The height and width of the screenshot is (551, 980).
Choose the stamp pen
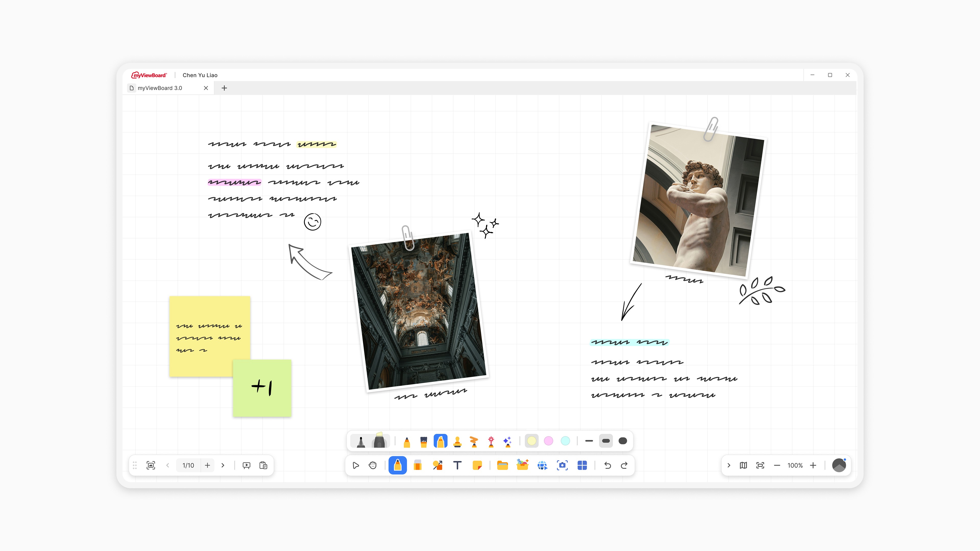point(457,442)
